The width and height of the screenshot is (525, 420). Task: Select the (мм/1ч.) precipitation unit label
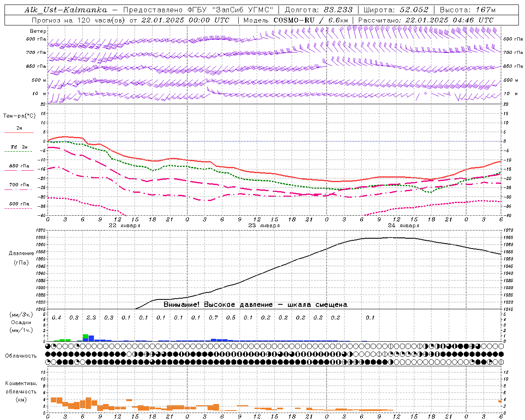(21, 330)
